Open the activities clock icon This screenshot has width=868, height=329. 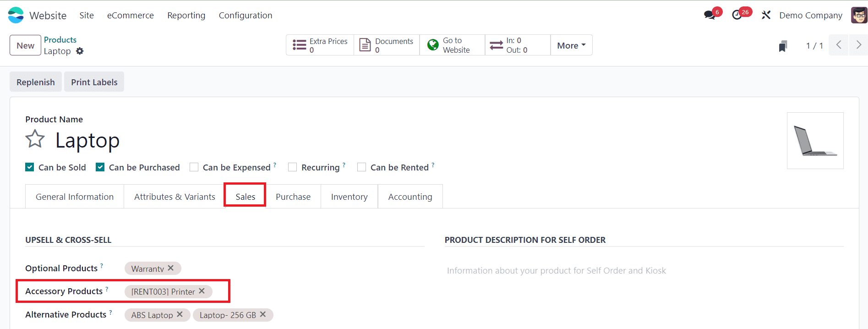tap(737, 15)
